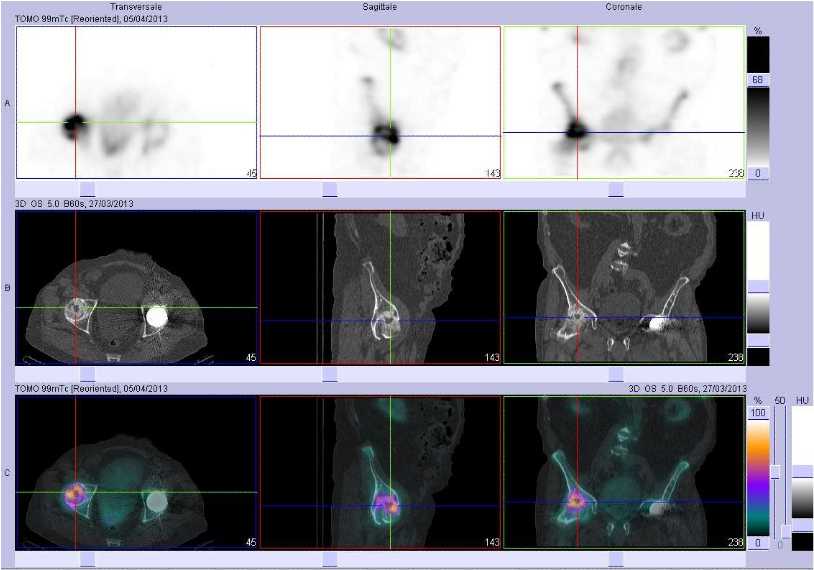
Task: Click the orange-purple fusion color bar
Action: (x=758, y=478)
